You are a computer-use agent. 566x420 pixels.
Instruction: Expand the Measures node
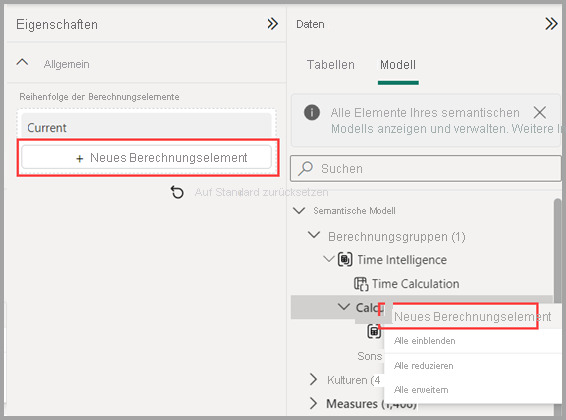313,403
